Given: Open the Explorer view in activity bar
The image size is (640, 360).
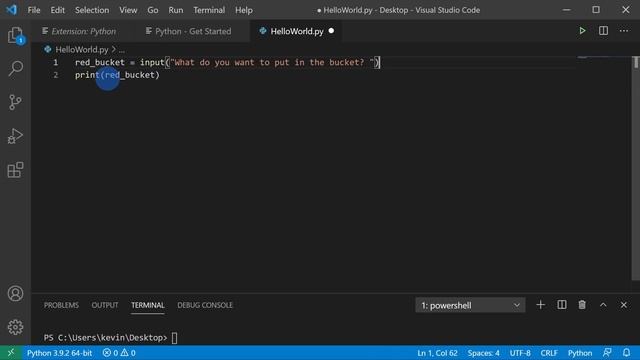Looking at the screenshot, I should coord(15,35).
